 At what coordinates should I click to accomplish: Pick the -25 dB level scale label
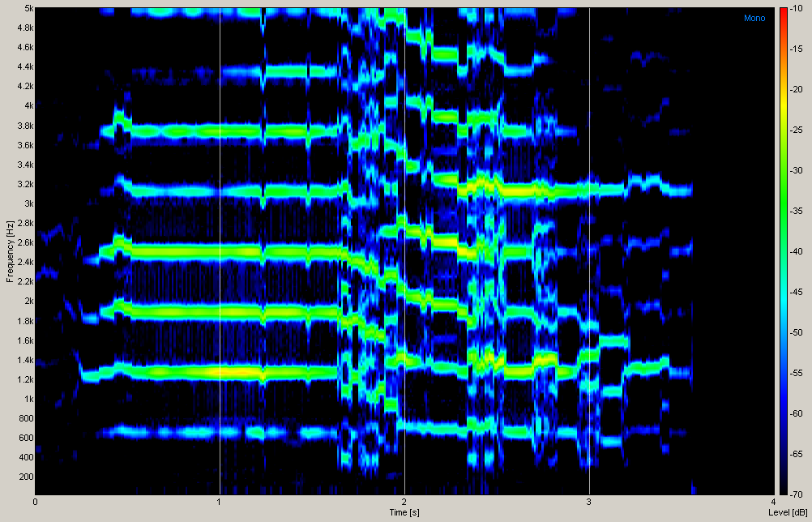[797, 130]
